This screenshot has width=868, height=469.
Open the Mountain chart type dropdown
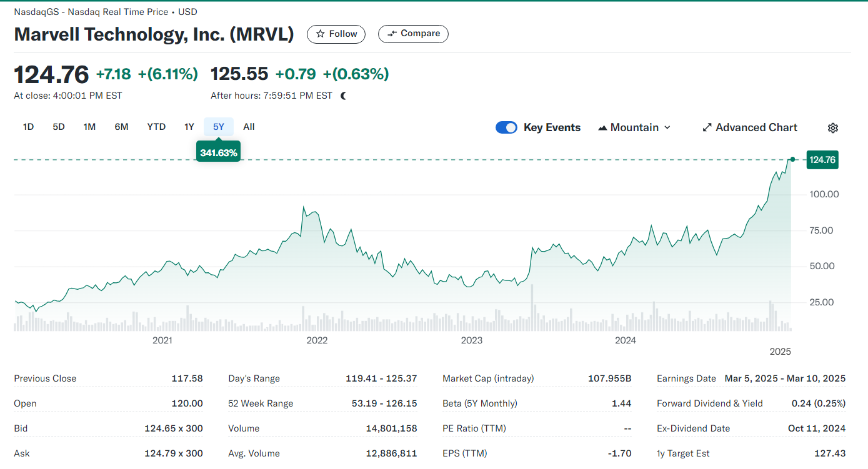point(634,127)
